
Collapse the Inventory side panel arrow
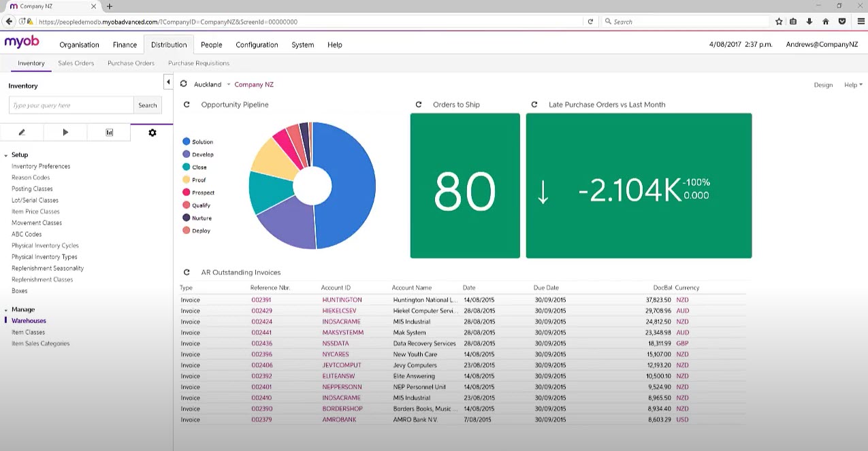168,82
